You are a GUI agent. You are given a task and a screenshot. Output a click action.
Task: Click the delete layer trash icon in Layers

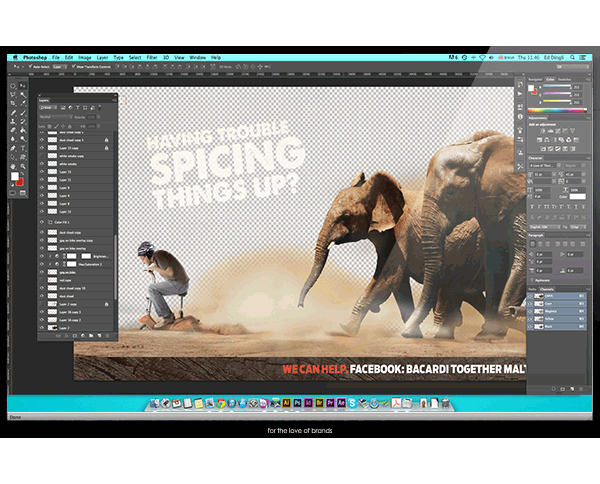click(x=108, y=336)
